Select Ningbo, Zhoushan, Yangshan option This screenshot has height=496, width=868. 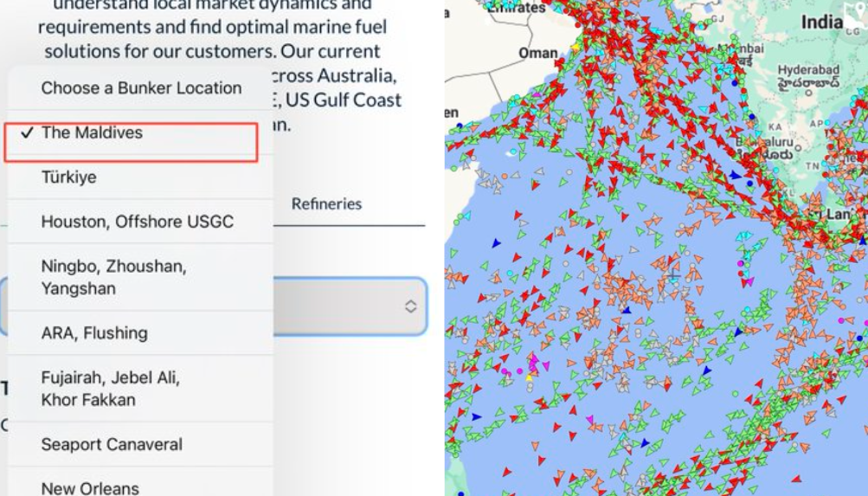[x=113, y=277]
